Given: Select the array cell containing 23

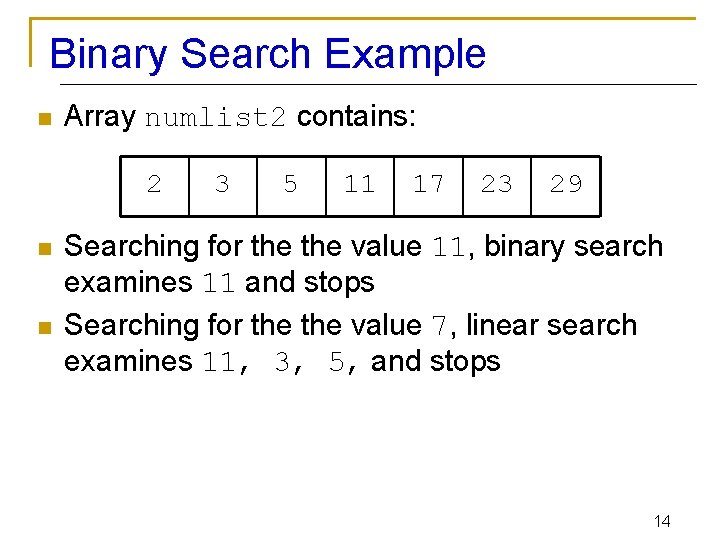Looking at the screenshot, I should click(x=496, y=185).
